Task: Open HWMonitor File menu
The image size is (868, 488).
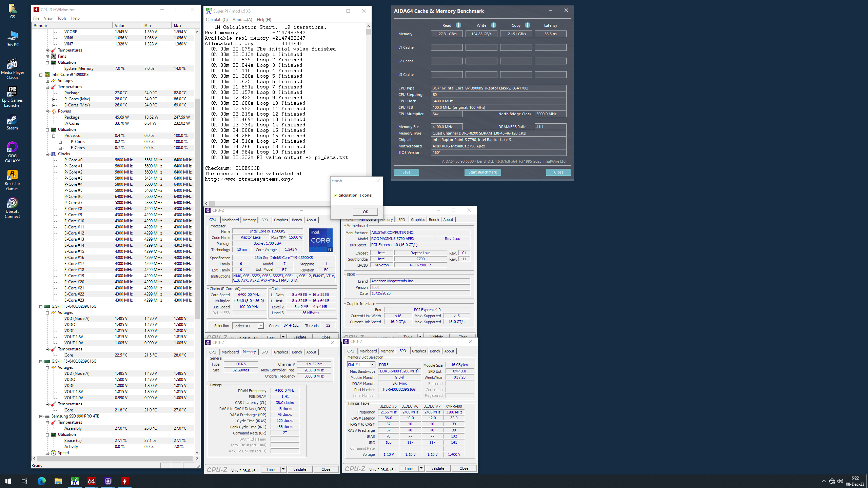Action: (x=36, y=18)
